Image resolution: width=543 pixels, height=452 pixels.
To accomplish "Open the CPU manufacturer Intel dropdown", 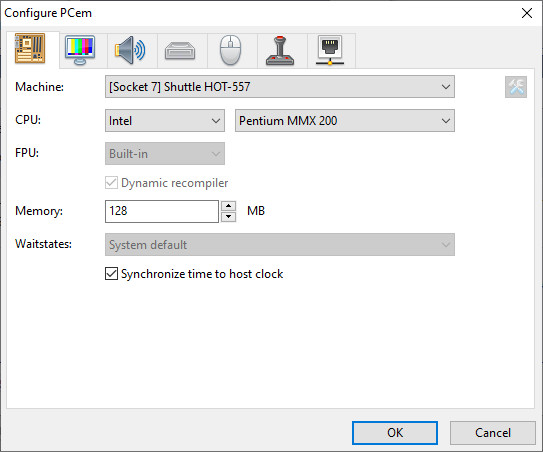I will click(x=165, y=121).
